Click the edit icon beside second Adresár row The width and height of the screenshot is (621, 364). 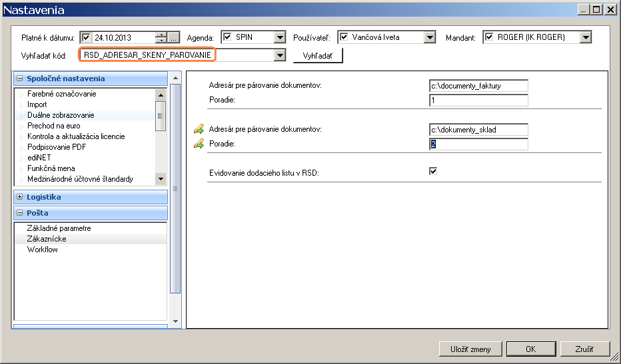tap(199, 129)
